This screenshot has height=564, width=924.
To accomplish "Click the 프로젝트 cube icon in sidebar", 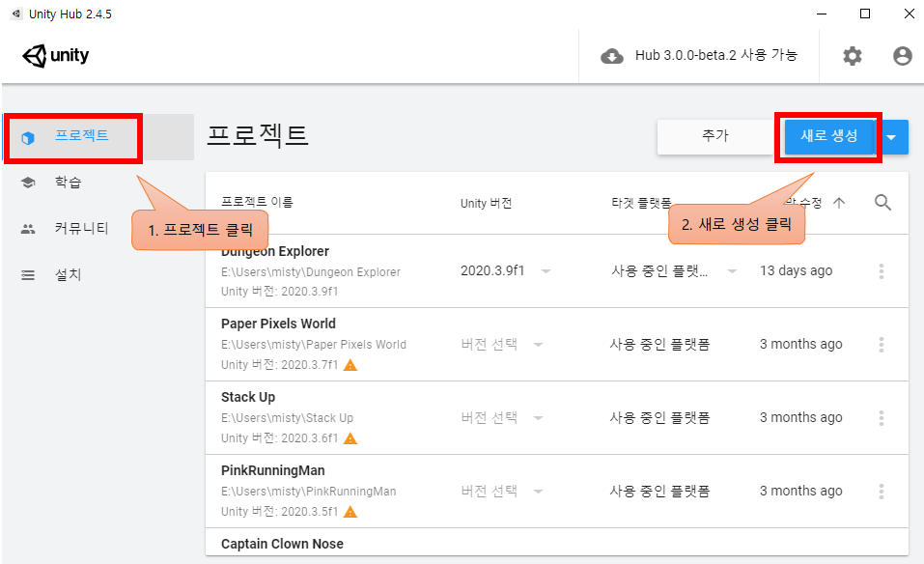I will point(28,138).
